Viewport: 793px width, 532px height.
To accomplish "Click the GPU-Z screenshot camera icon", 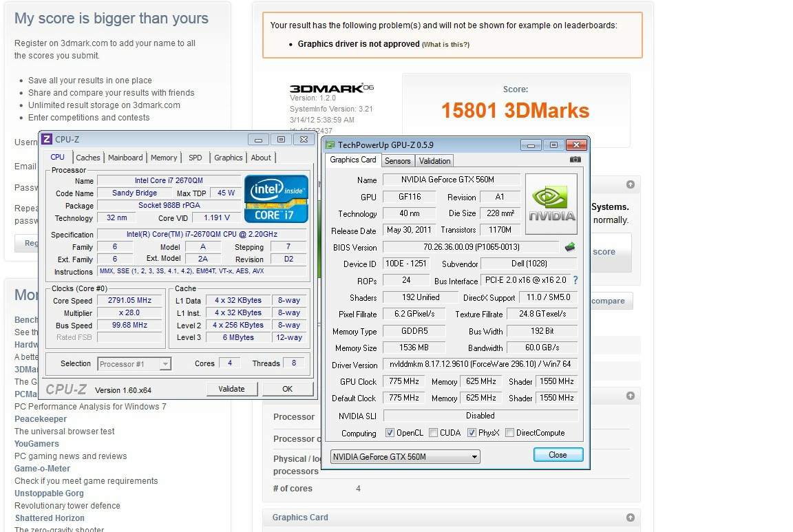I will click(x=575, y=159).
